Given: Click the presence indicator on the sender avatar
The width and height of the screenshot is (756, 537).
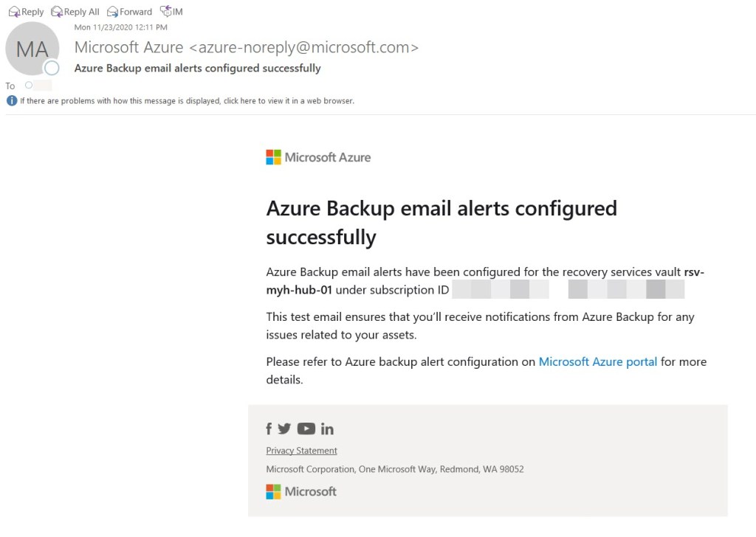Looking at the screenshot, I should pos(52,67).
